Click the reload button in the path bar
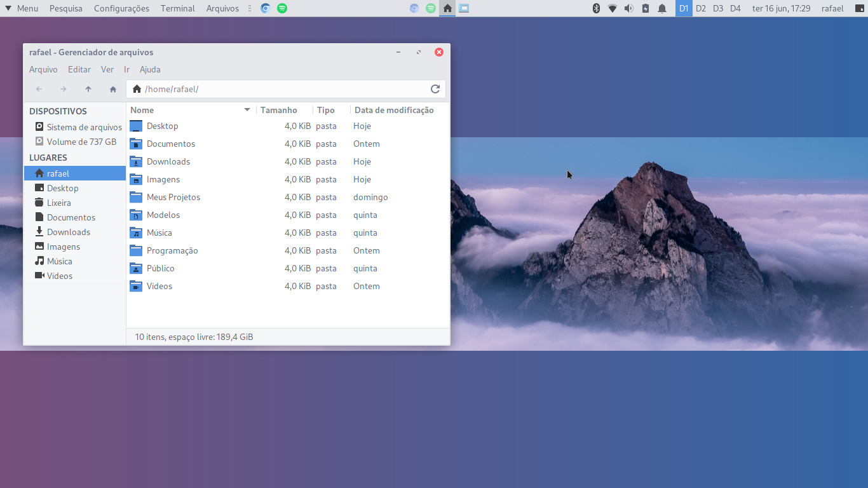The width and height of the screenshot is (868, 488). [435, 89]
